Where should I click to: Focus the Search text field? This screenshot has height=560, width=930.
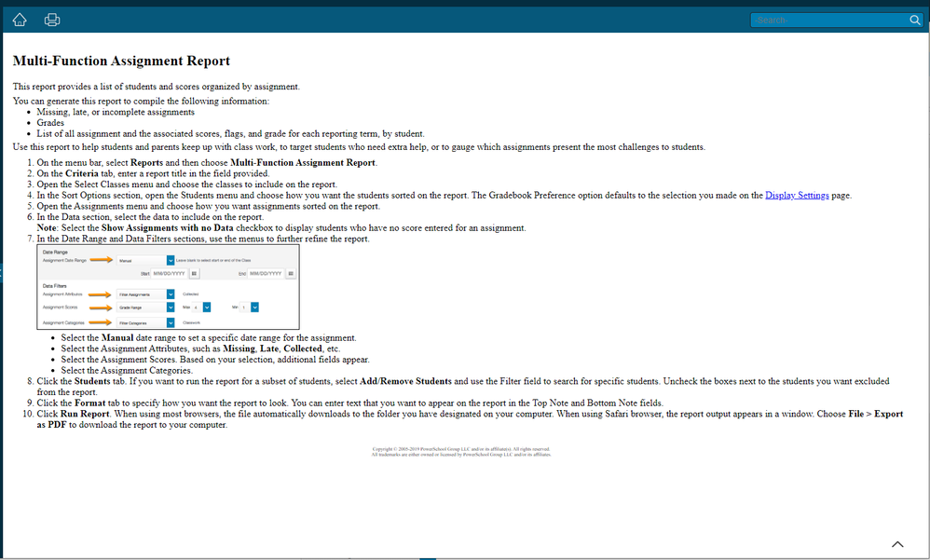[829, 20]
